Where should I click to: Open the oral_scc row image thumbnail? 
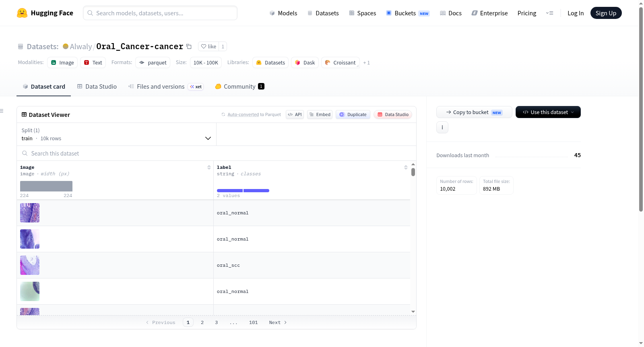pyautogui.click(x=30, y=265)
